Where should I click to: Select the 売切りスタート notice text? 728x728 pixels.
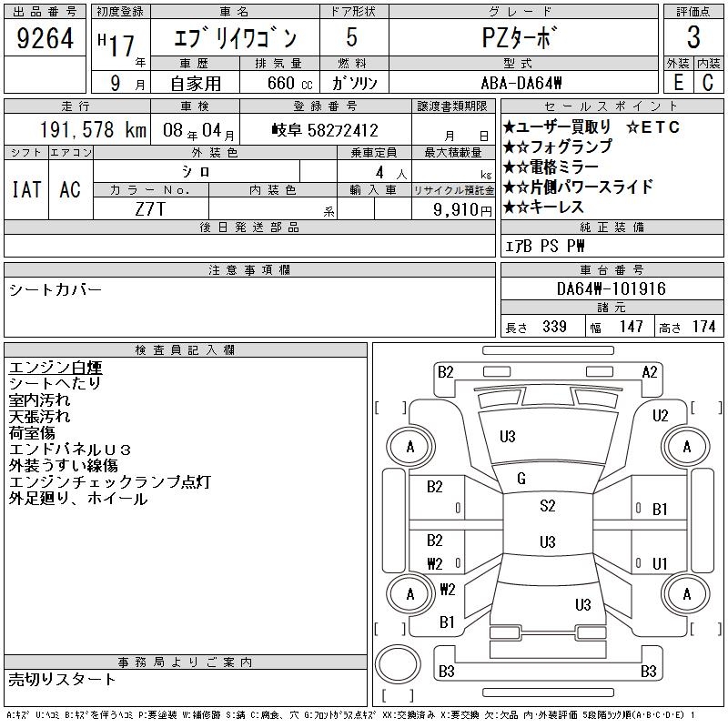coord(62,679)
